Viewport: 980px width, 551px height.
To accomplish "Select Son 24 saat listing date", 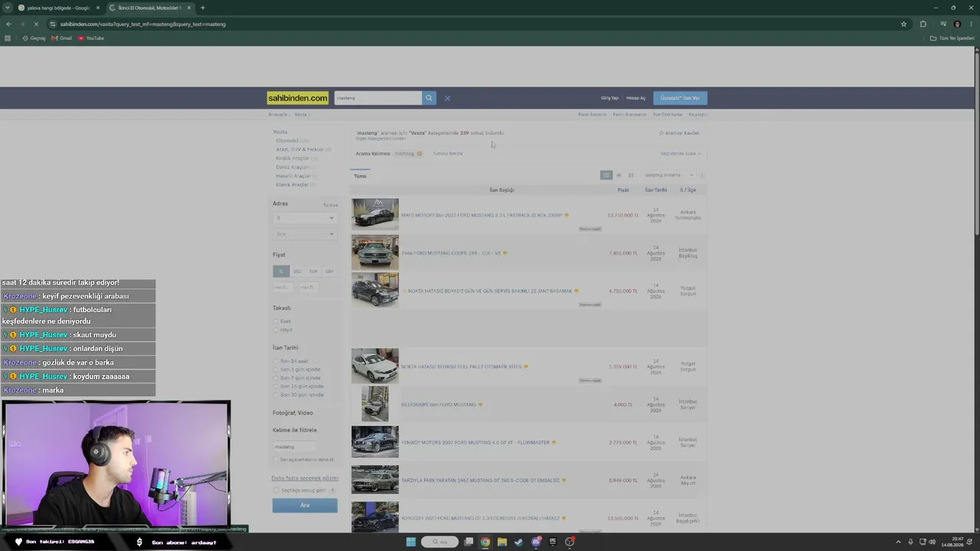I will click(276, 361).
